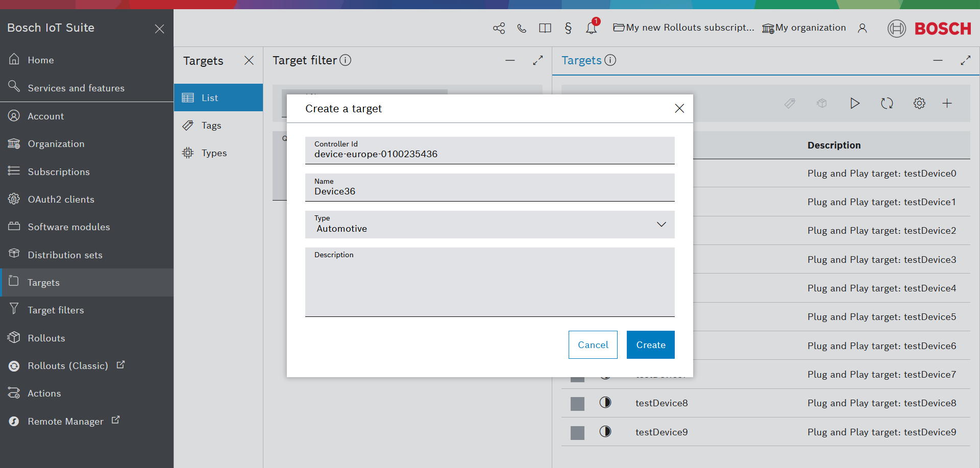Screen dimensions: 980x468
Task: Click the refresh targets icon
Action: point(887,104)
